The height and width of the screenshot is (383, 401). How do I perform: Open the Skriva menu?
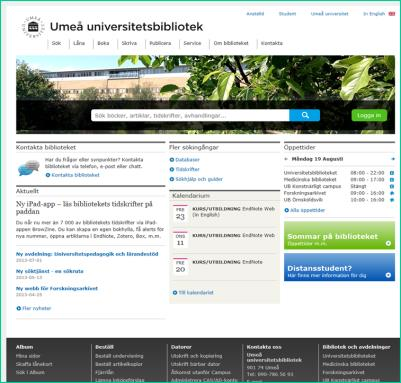(129, 43)
